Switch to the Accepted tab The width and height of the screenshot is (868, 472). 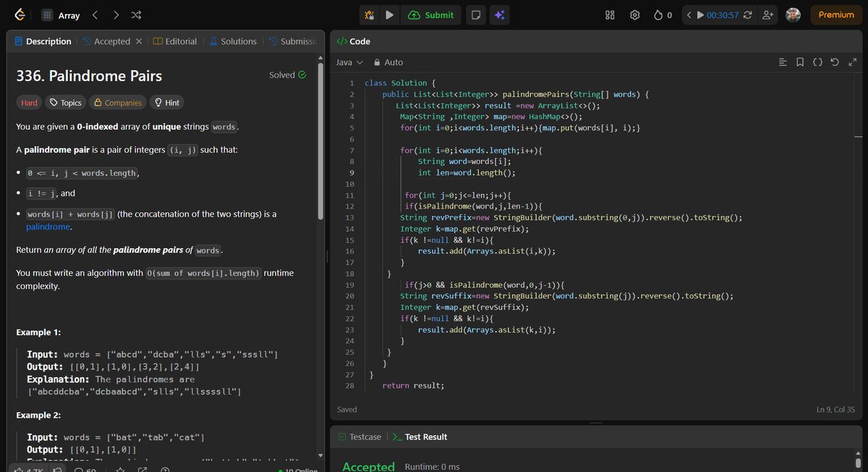(106, 41)
